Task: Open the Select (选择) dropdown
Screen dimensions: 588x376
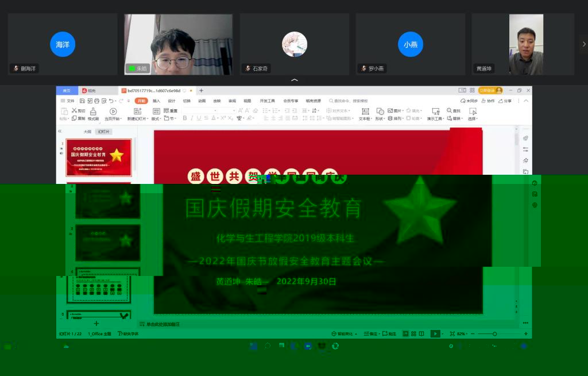Action: [x=473, y=118]
